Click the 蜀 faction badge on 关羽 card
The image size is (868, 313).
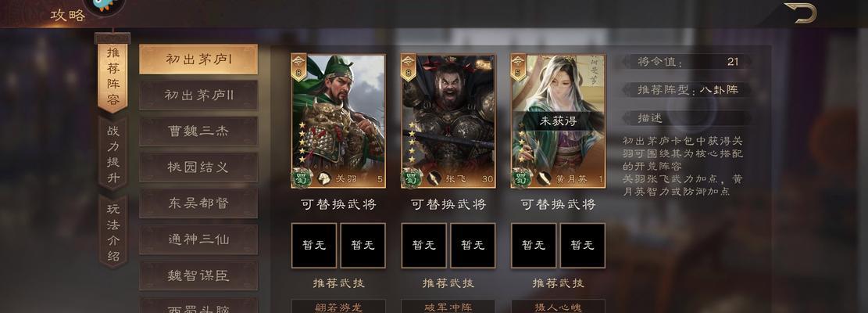[301, 178]
